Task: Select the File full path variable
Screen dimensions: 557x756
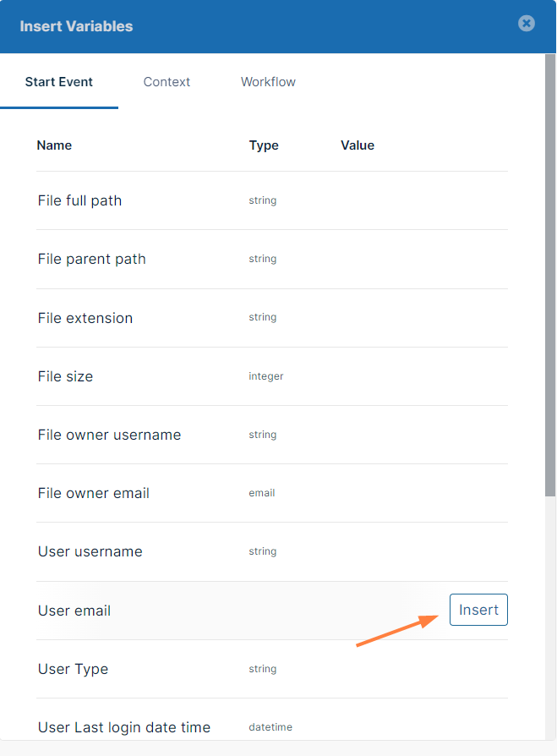Action: [x=80, y=200]
